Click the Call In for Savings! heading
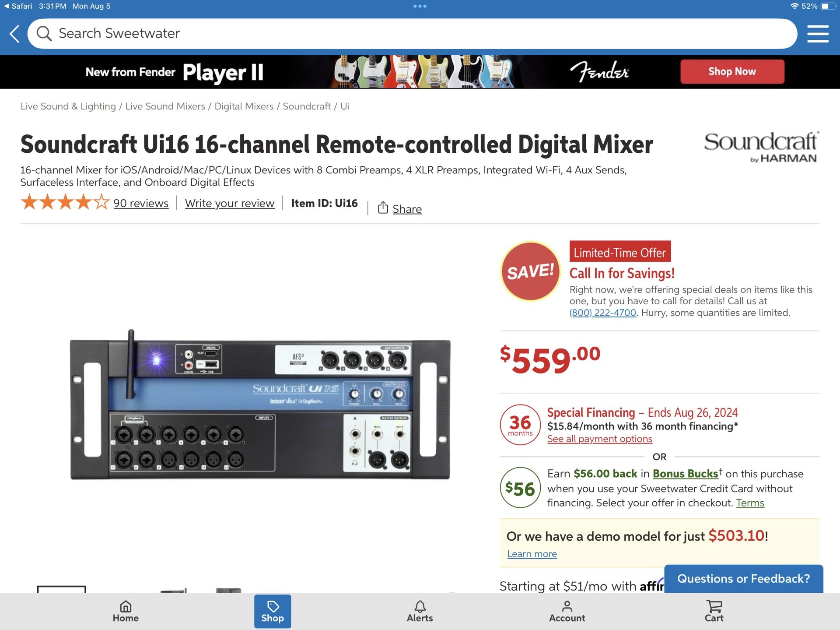This screenshot has width=840, height=630. 622,273
